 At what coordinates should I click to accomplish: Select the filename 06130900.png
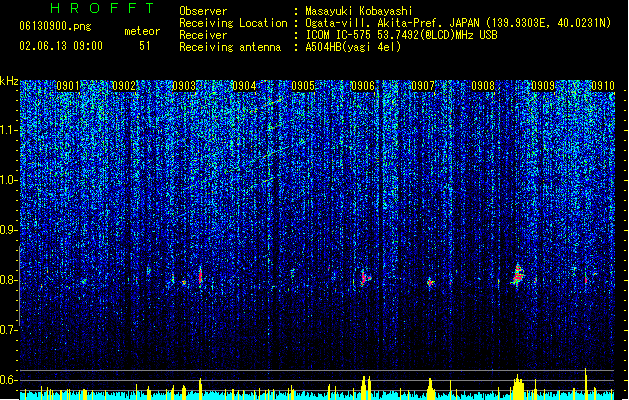[x=55, y=26]
